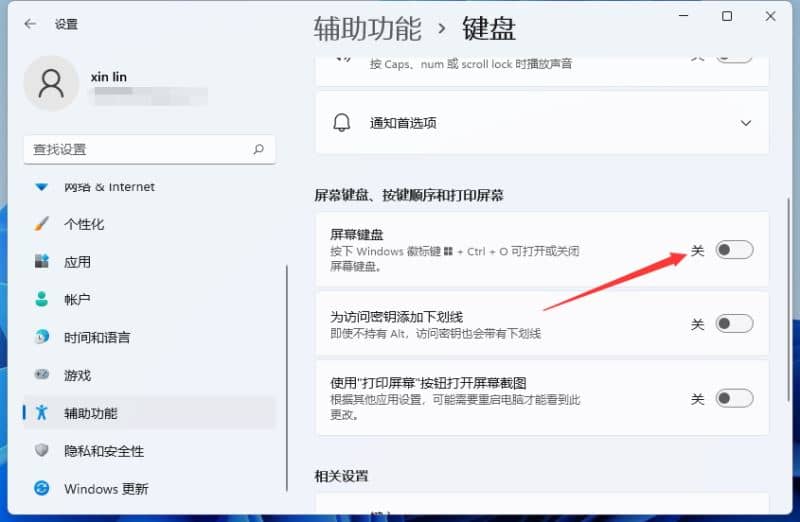Click the 帐户 person icon

tap(42, 299)
